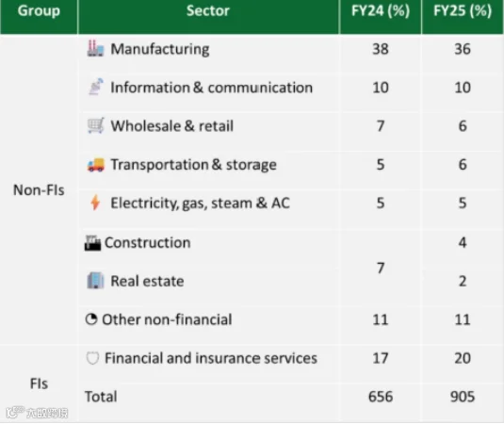Click Manufacturing FY24 value 38
The height and width of the screenshot is (424, 504).
click(x=381, y=49)
